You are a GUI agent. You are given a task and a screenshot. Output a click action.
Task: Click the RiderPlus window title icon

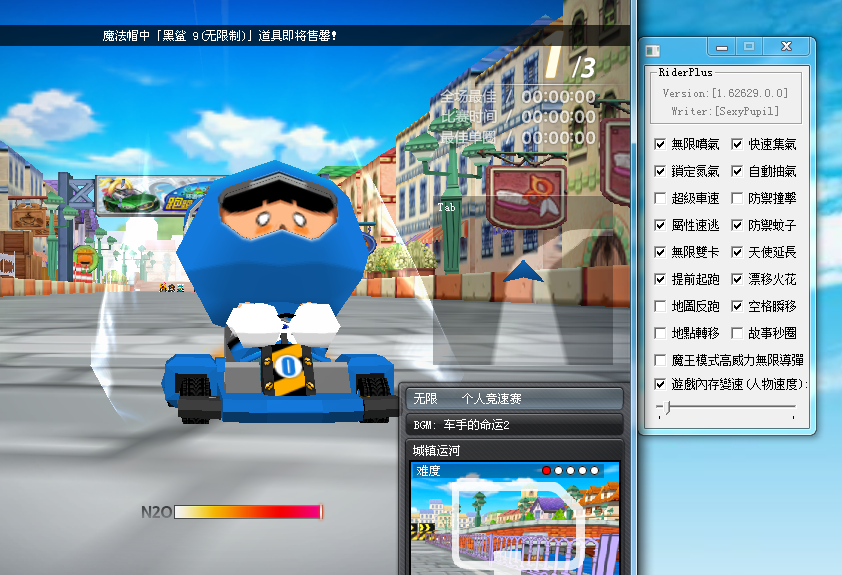point(652,50)
